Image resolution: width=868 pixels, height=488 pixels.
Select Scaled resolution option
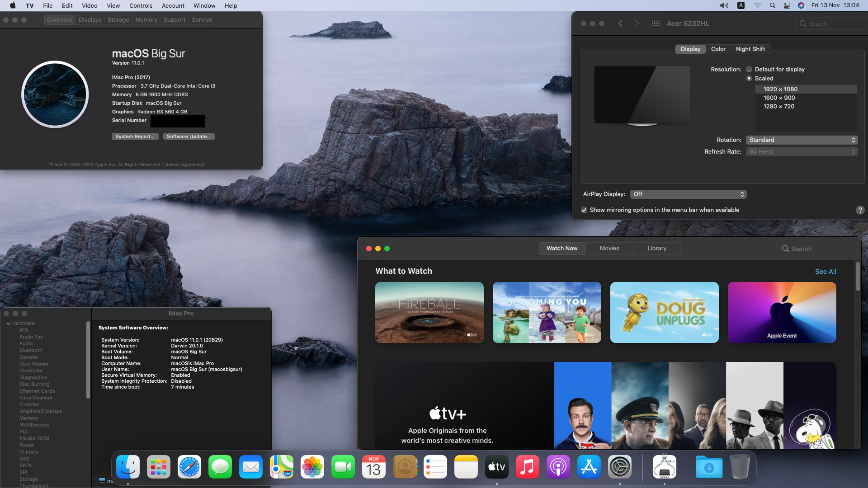(x=749, y=78)
